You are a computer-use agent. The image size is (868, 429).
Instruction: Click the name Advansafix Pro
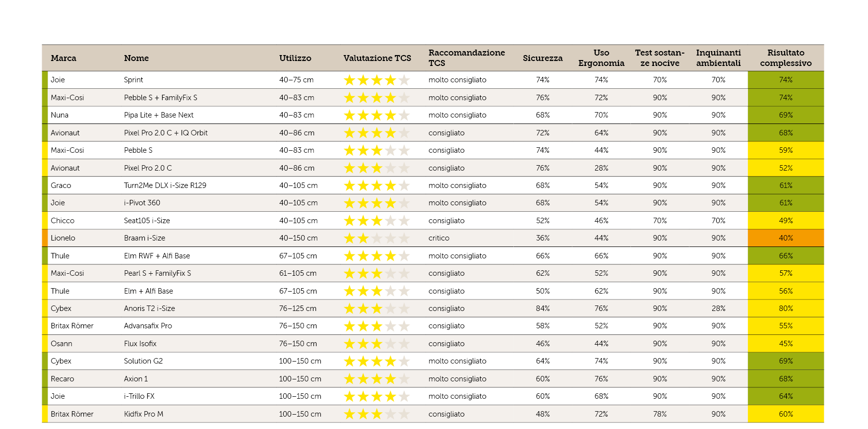pos(148,326)
